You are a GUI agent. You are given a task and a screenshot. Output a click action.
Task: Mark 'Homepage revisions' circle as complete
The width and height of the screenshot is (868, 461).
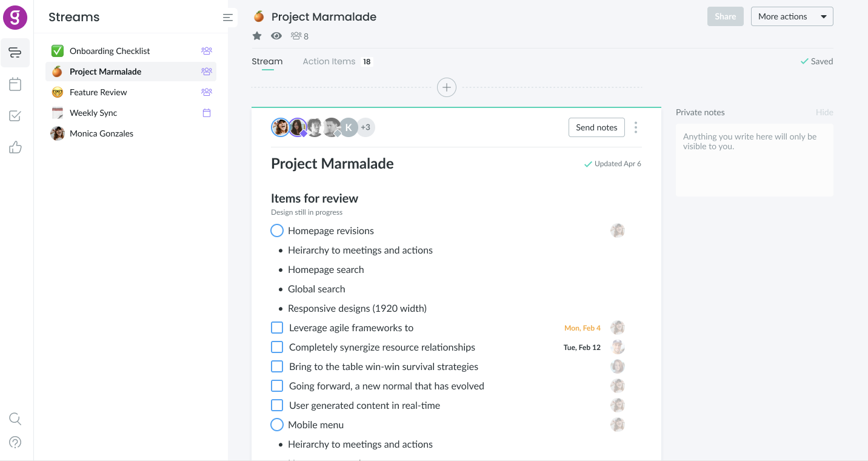click(x=277, y=231)
